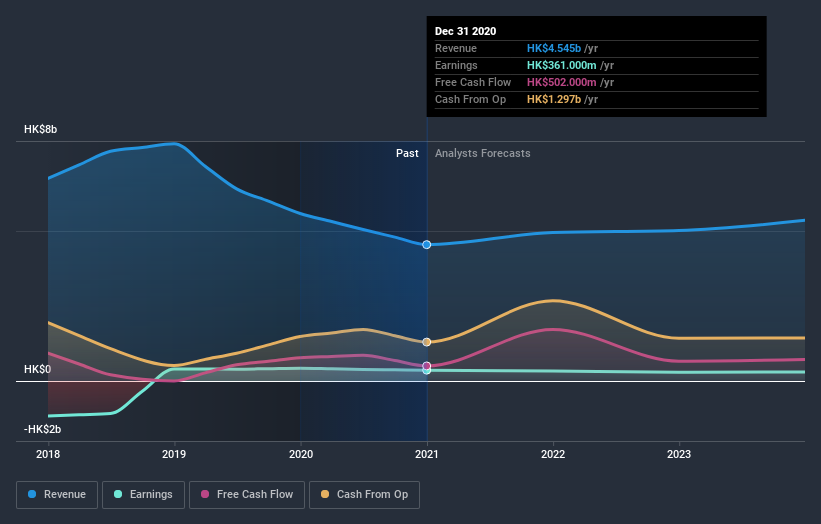Click the Cash From Op marker at 2021

(427, 342)
